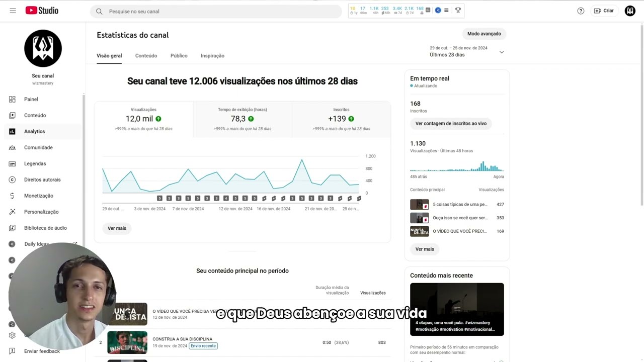Click Ver mais in Em tempo real card
The width and height of the screenshot is (644, 362).
click(x=425, y=249)
